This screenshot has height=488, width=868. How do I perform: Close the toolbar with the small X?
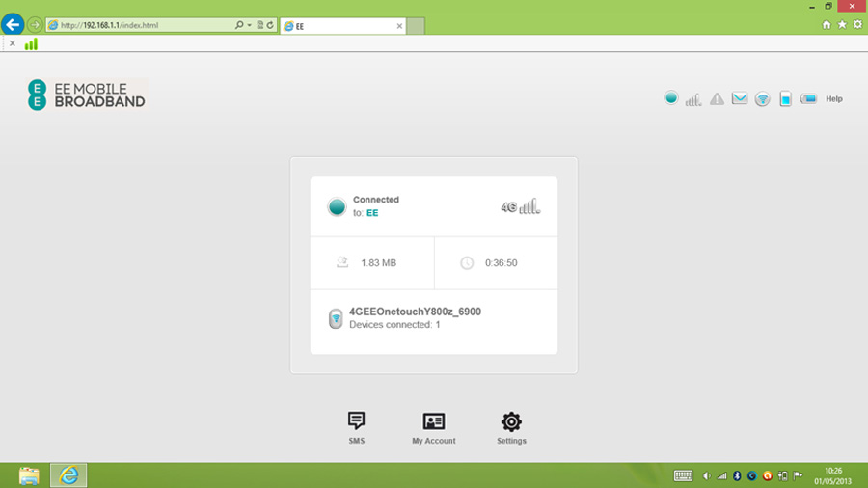tap(13, 43)
